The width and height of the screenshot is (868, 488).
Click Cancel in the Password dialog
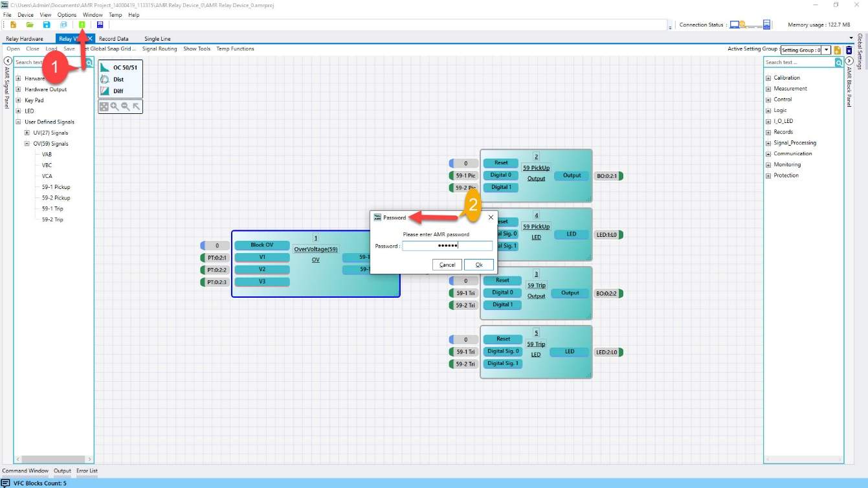click(x=447, y=265)
